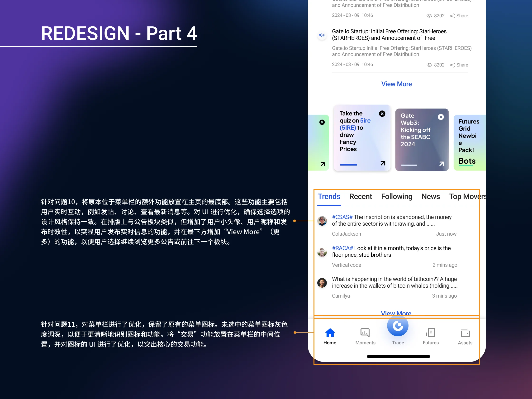Click the announcement speaker icon

[322, 35]
